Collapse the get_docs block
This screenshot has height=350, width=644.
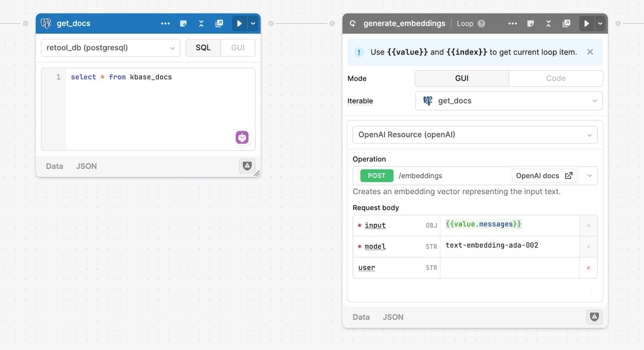(x=201, y=23)
